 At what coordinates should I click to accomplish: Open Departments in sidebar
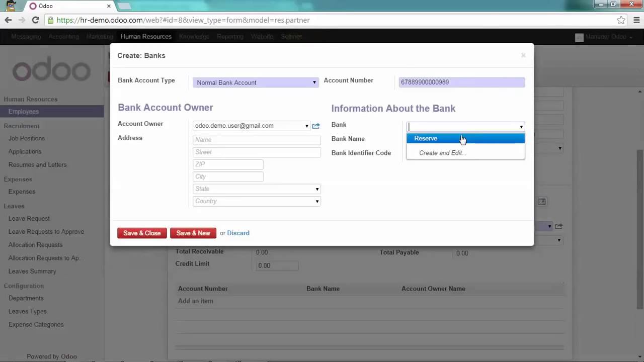26,298
